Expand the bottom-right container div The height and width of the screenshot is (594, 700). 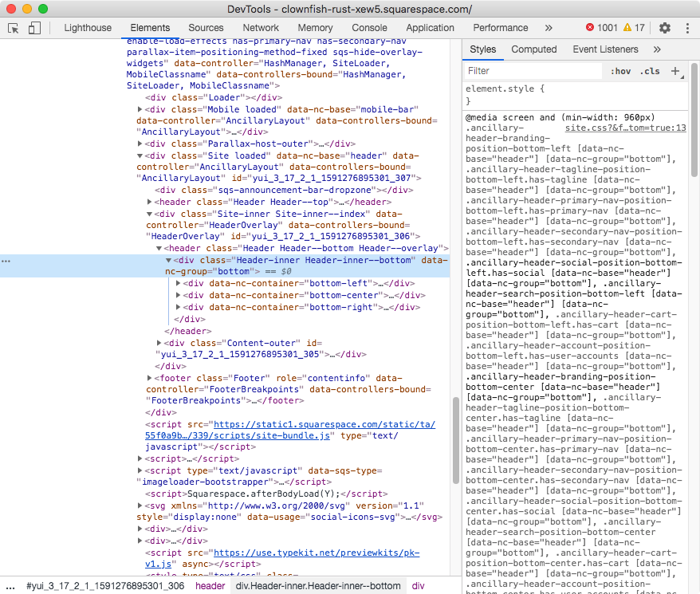(178, 307)
